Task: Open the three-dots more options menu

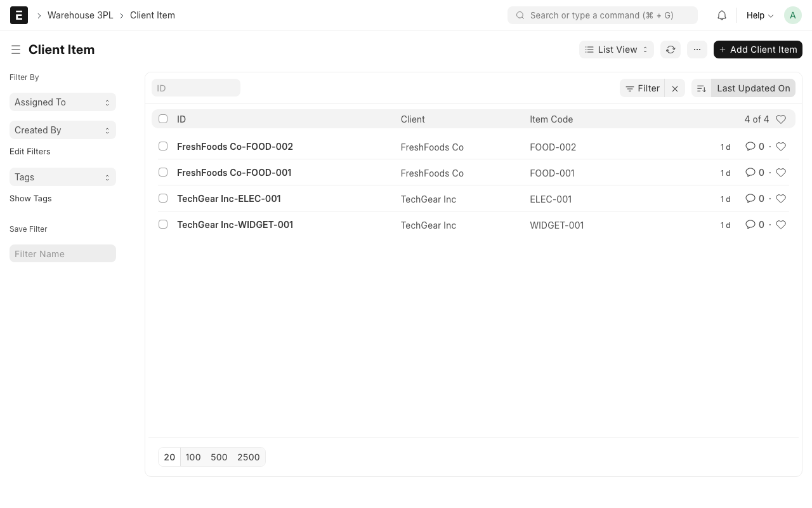Action: pyautogui.click(x=697, y=50)
